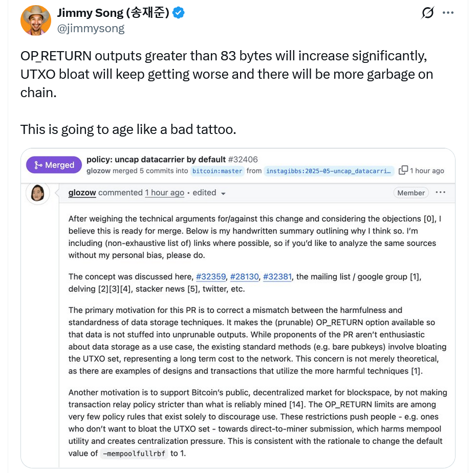Open the tweet's more options menu
The image size is (476, 473).
pos(448,13)
